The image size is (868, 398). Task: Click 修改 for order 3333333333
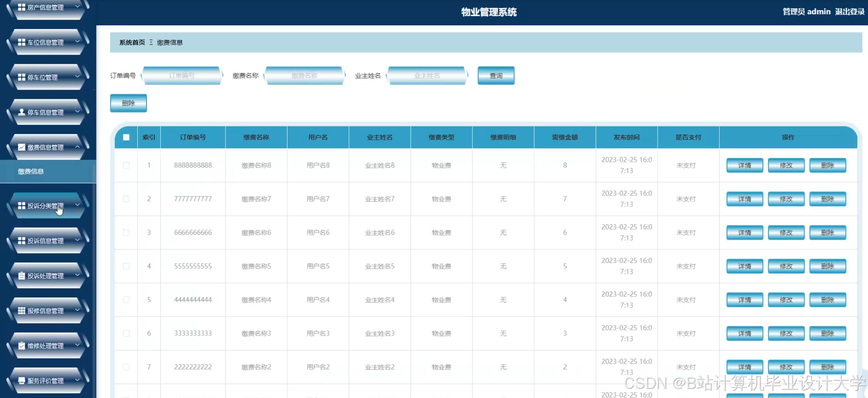click(786, 333)
